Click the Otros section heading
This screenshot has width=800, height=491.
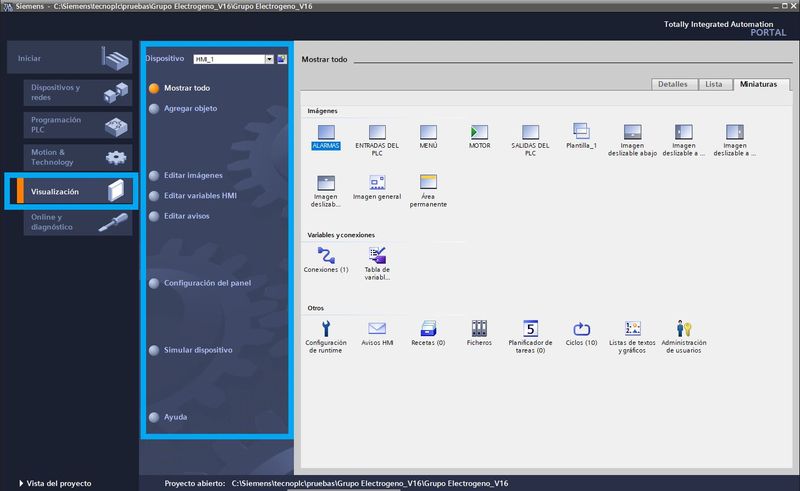315,308
